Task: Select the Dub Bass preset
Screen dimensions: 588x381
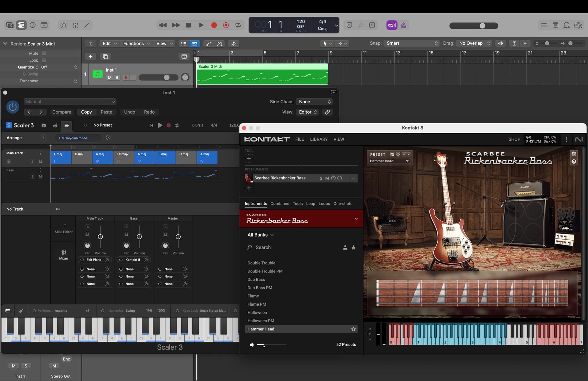Action: 256,280
